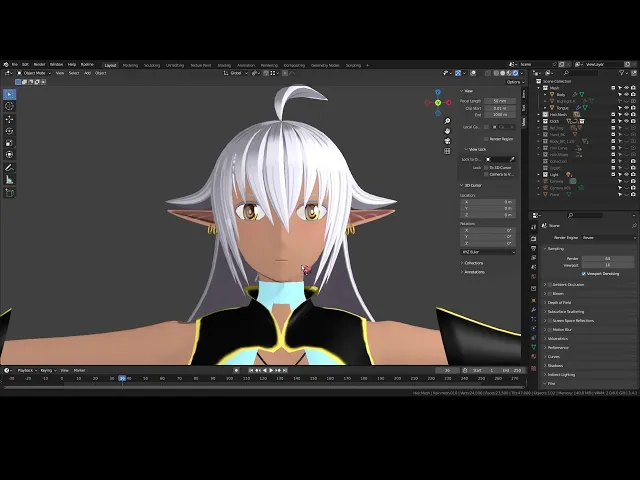The image size is (640, 480).
Task: Click the Blender logo menu icon
Action: [x=6, y=64]
